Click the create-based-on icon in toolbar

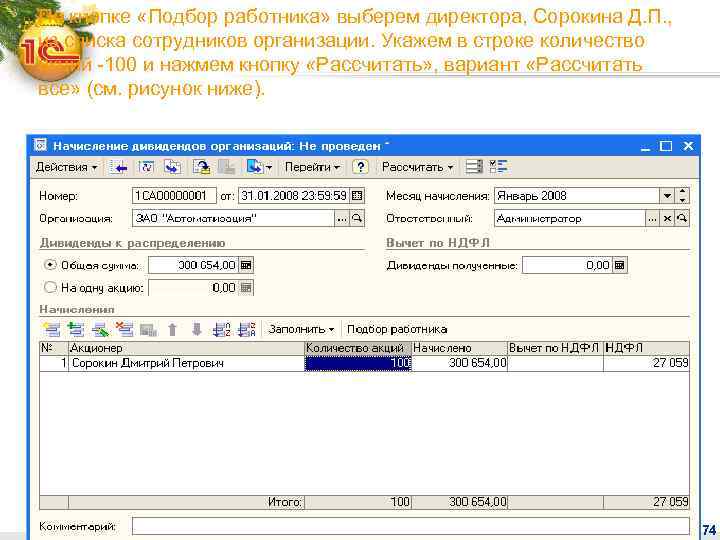254,167
